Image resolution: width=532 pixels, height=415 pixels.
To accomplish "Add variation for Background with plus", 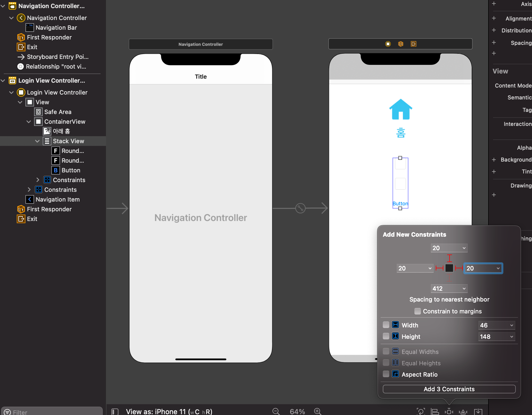I will [x=494, y=160].
